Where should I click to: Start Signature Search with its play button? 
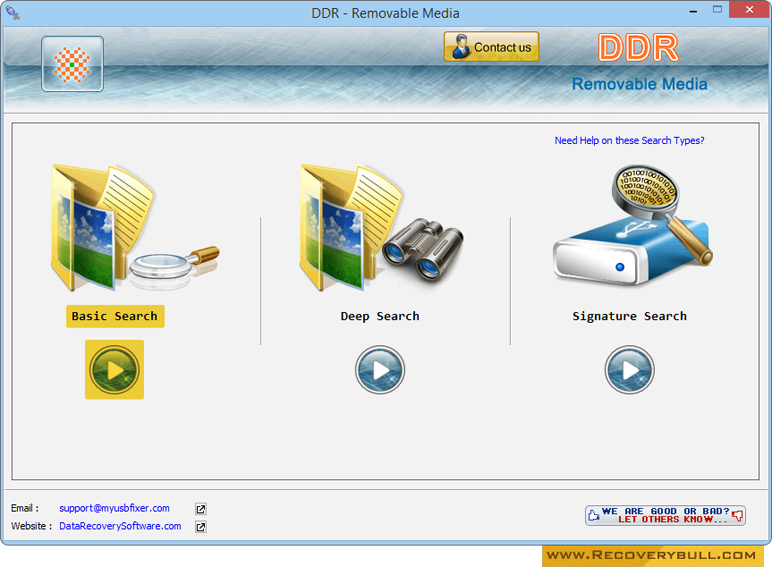click(x=629, y=370)
